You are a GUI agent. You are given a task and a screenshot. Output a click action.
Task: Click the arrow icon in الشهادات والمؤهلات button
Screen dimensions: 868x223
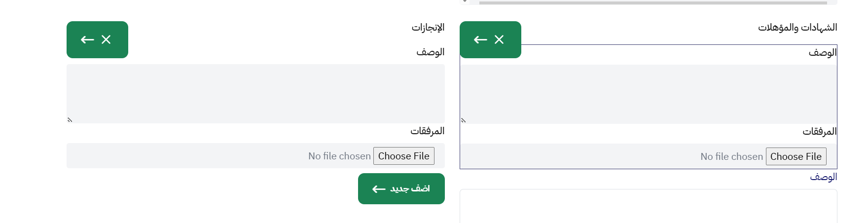click(x=480, y=39)
